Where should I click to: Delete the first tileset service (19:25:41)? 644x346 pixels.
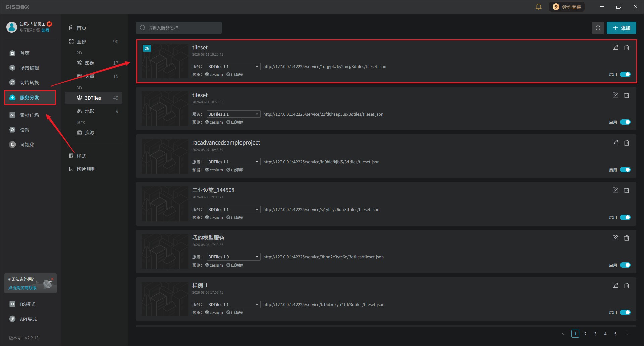[627, 47]
